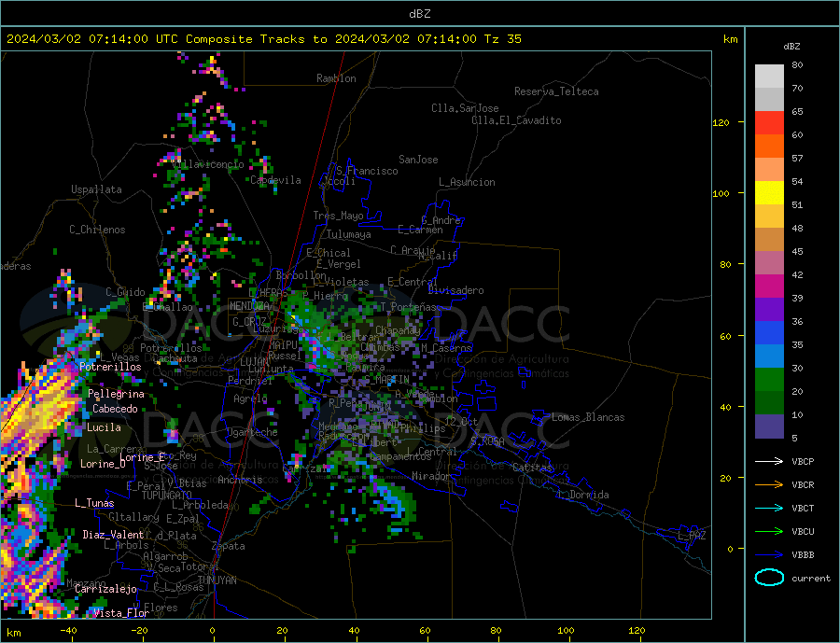840x643 pixels.
Task: Click the '65' value on dBZ scale
Action: (797, 111)
